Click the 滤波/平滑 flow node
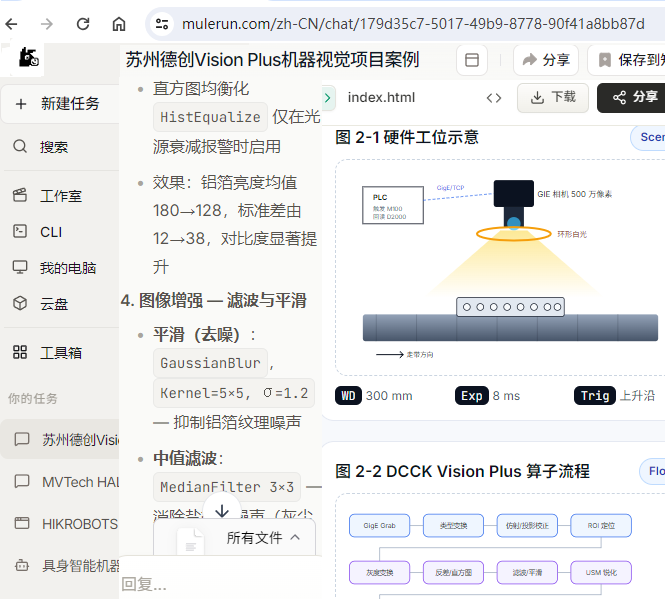665x599 pixels. coord(527,572)
